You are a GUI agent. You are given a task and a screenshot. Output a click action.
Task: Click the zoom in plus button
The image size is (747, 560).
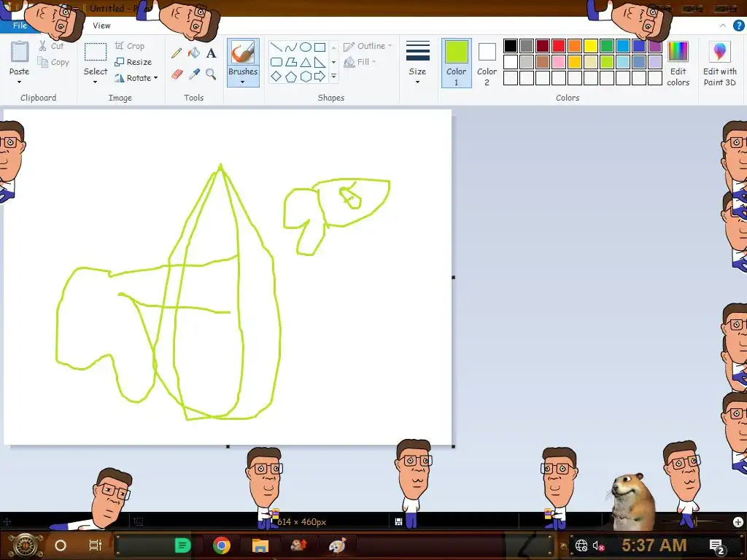(x=738, y=522)
